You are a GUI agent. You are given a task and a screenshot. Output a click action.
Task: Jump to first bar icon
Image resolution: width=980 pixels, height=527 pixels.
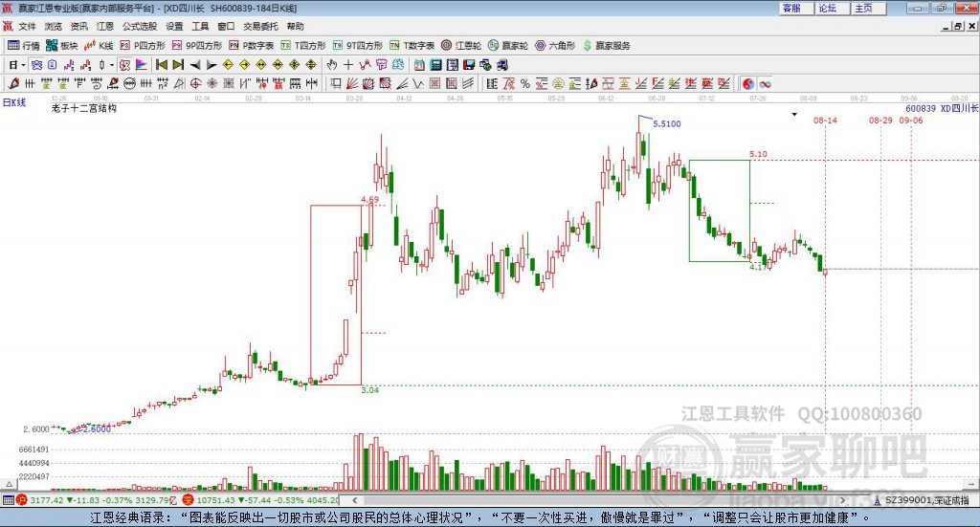tap(161, 65)
